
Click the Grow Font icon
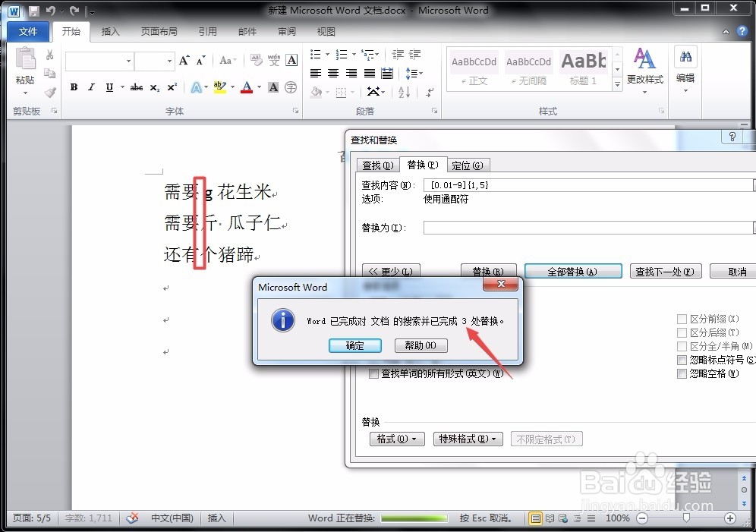tap(184, 60)
